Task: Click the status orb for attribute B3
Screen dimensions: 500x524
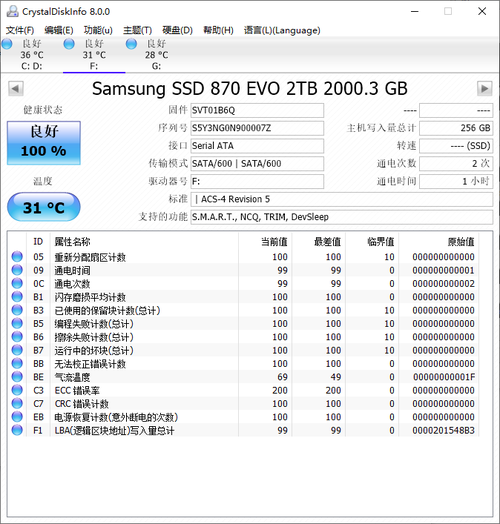Action: pyautogui.click(x=17, y=310)
